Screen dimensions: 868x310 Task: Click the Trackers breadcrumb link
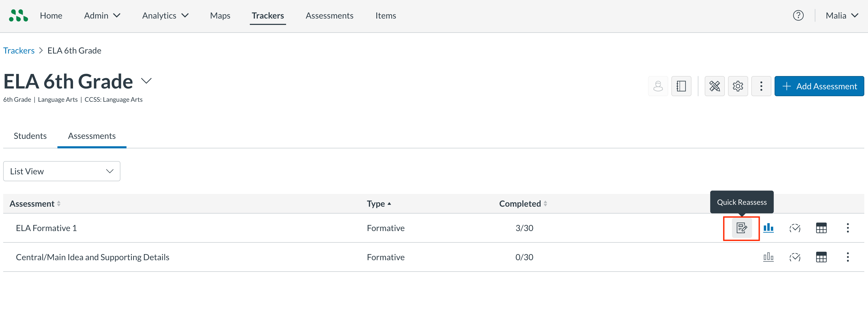coord(19,51)
